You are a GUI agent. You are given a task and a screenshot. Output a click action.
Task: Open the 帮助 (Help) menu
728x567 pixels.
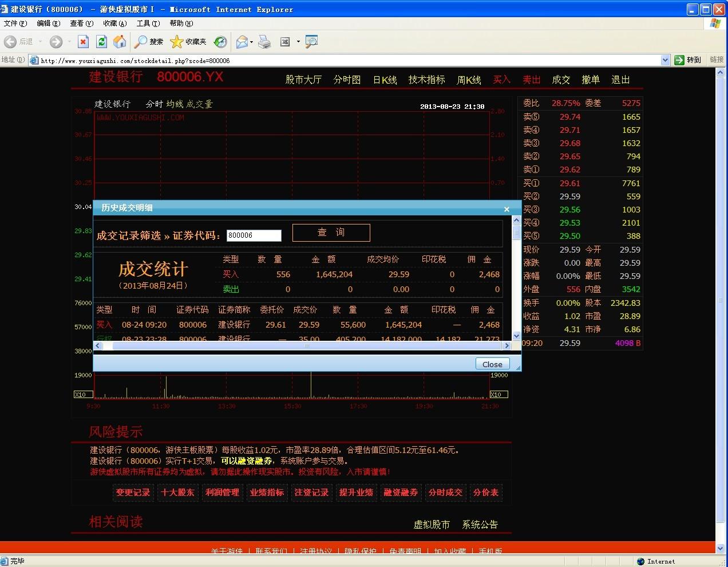click(181, 23)
